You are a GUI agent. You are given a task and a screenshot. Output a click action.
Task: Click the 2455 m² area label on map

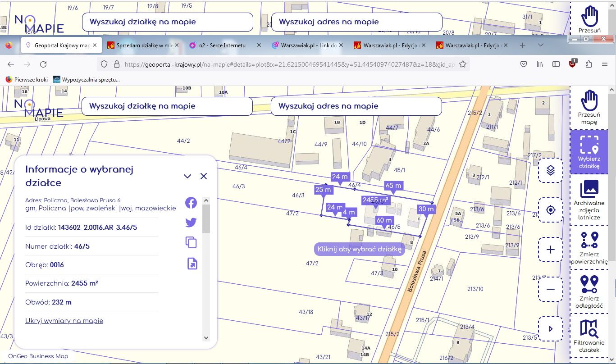(375, 199)
